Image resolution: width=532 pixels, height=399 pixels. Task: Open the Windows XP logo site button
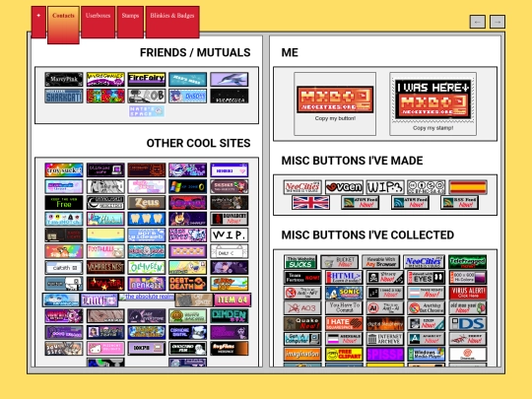[x=187, y=186]
